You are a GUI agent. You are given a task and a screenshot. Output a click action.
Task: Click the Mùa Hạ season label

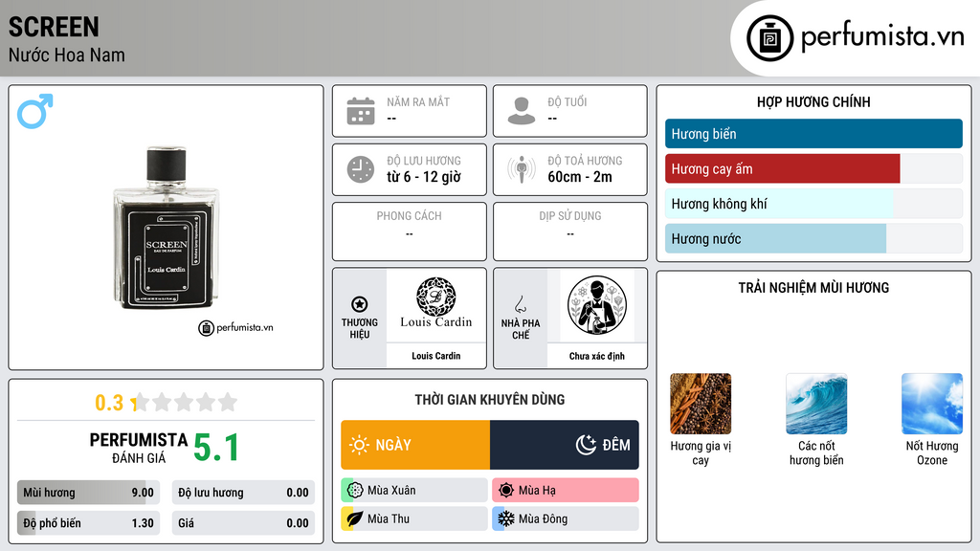(x=537, y=491)
